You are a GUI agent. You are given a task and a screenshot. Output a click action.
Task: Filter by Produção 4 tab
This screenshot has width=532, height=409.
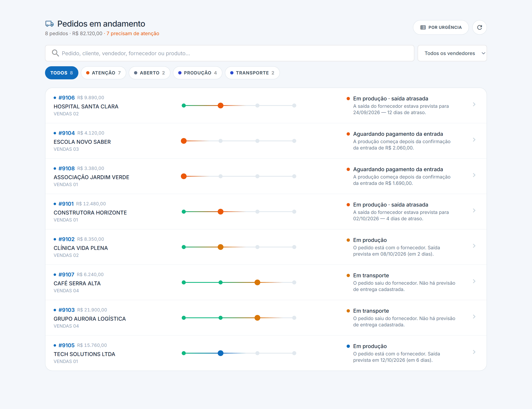point(197,73)
